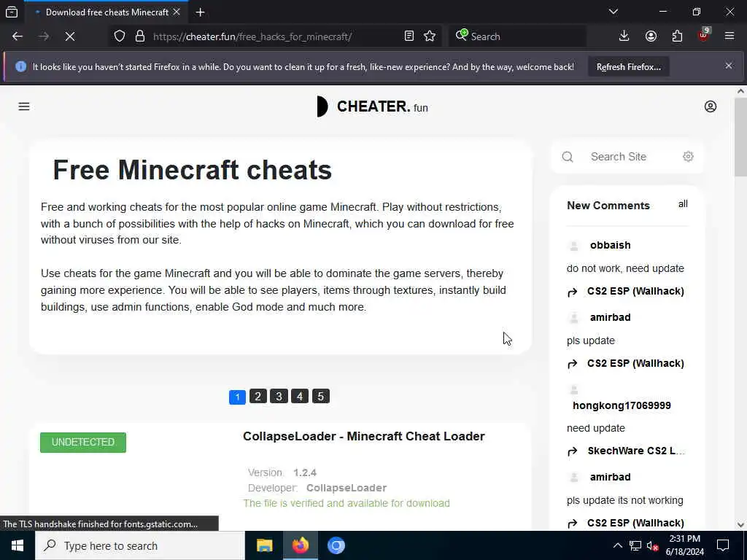Open a new tab with plus button
The height and width of the screenshot is (560, 747).
(200, 12)
